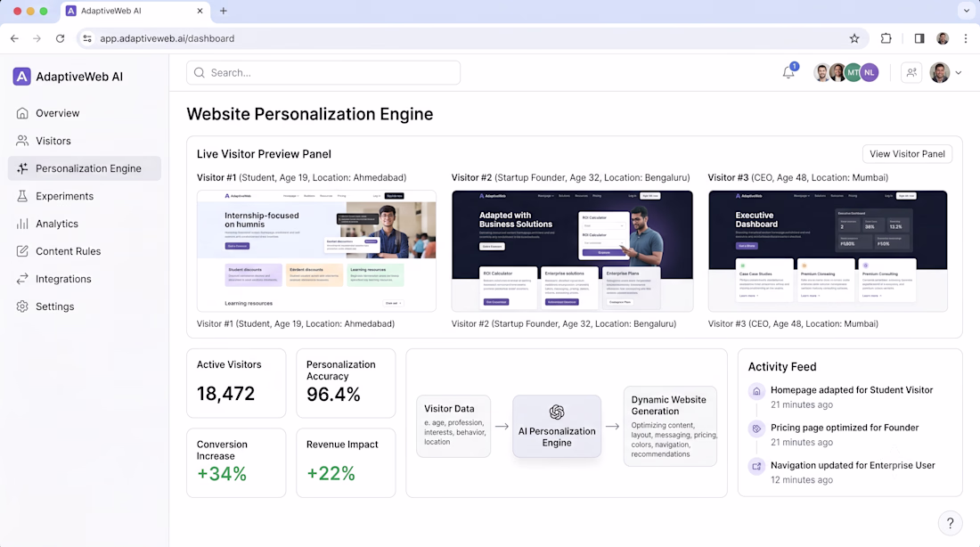Click the Homepage adapted activity icon
This screenshot has height=547, width=980.
tap(757, 391)
